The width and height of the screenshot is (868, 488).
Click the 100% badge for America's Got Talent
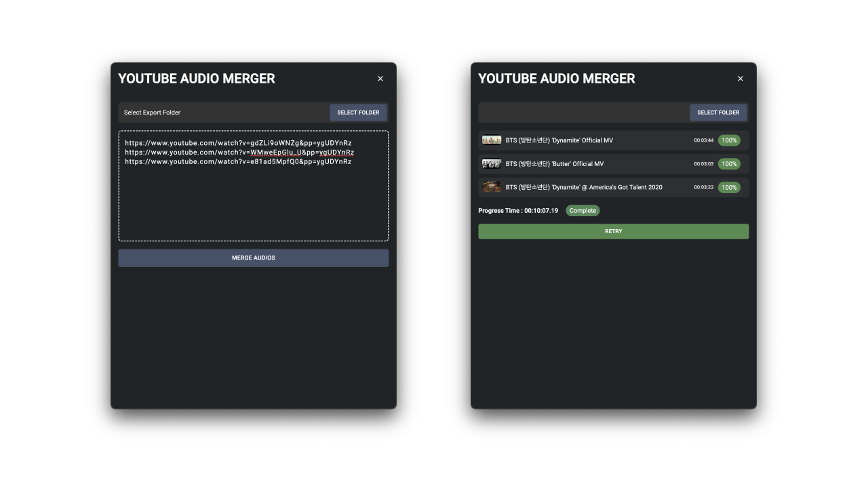[x=729, y=187]
